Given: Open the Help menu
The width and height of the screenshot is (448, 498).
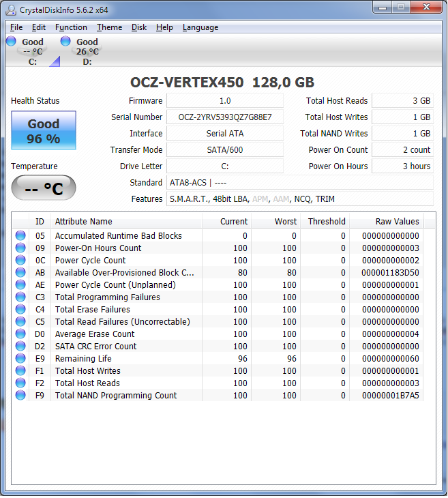Looking at the screenshot, I should click(164, 27).
